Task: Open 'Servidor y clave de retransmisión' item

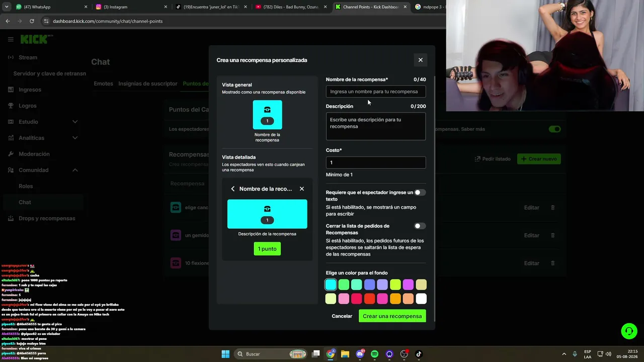Action: click(49, 73)
